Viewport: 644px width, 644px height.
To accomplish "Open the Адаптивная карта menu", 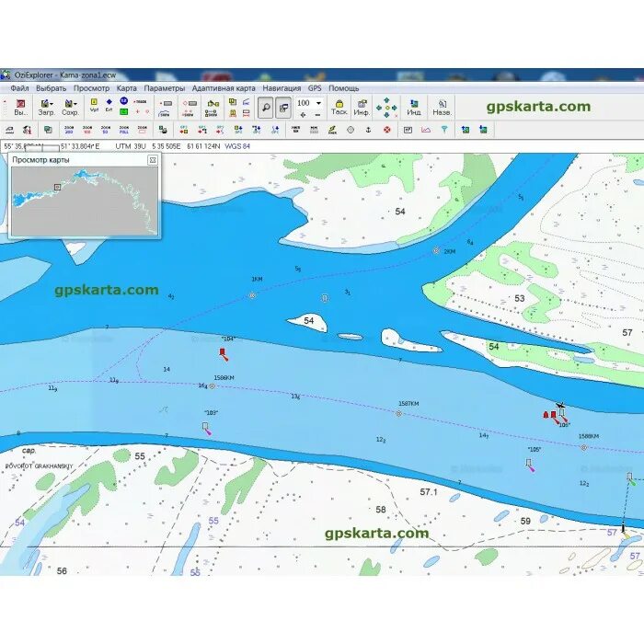I will click(x=224, y=88).
